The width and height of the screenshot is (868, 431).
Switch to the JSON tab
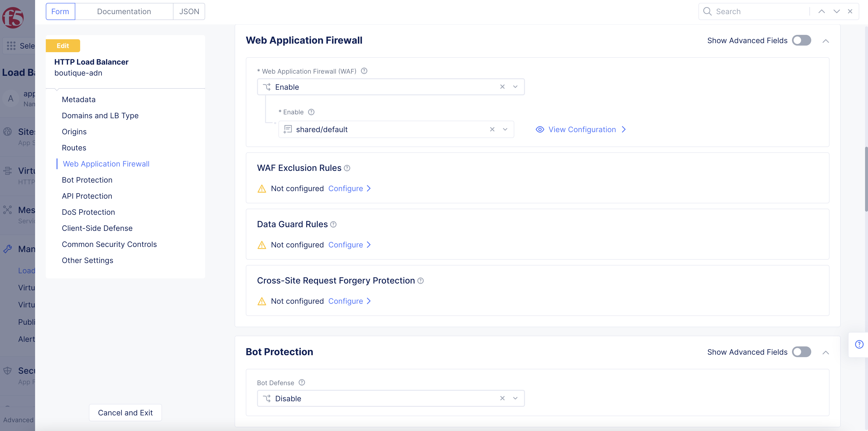[x=189, y=11]
